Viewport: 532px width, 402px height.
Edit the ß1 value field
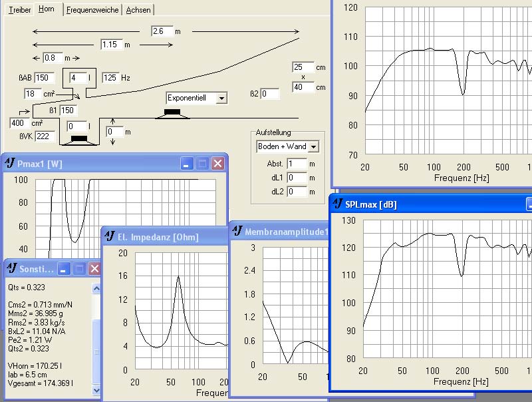pos(68,110)
